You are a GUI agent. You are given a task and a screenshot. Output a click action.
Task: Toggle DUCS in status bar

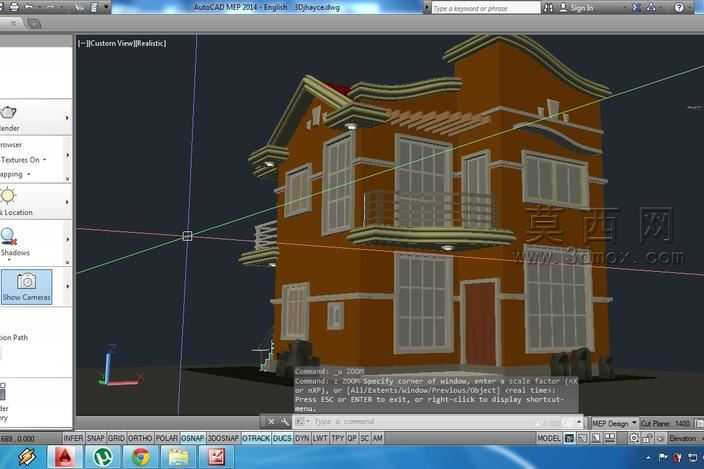[x=282, y=438]
